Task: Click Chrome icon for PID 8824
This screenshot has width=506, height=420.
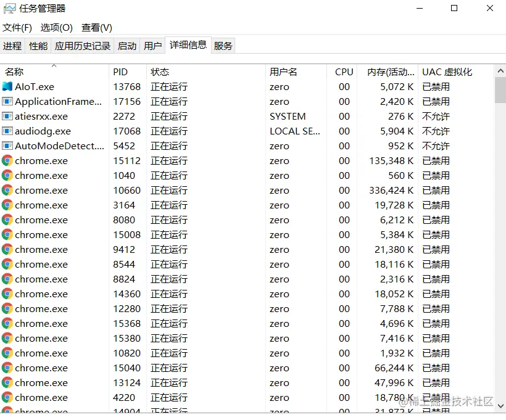Action: [x=7, y=279]
